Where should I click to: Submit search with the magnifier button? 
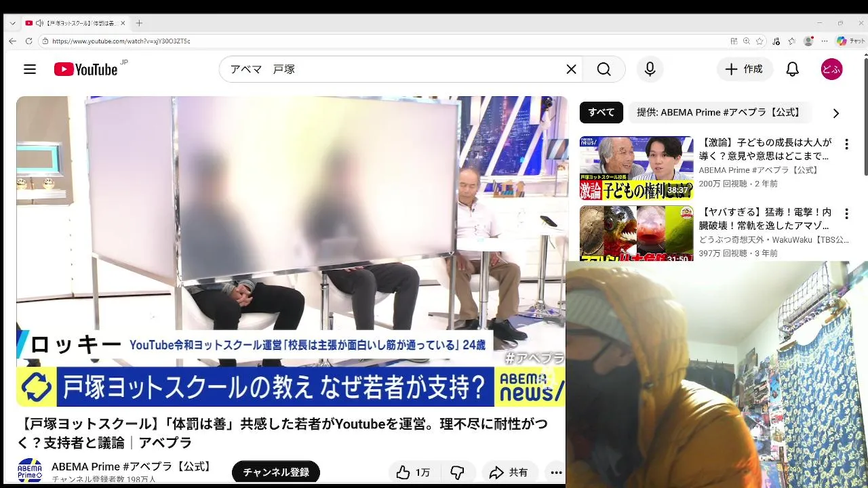pos(604,69)
